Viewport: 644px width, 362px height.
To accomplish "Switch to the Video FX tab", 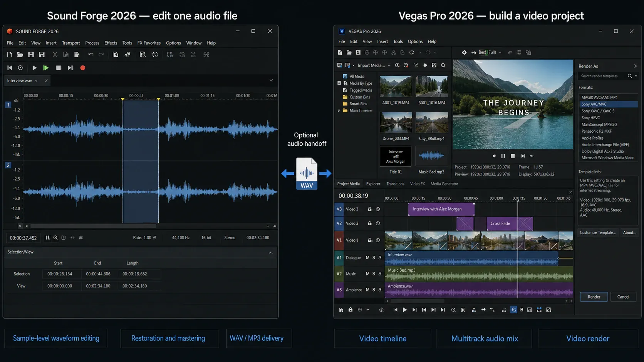I will [418, 184].
